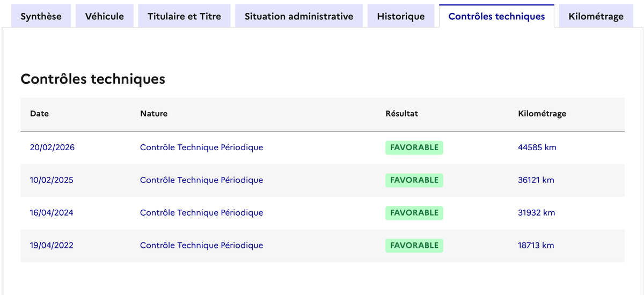Select the 19/04/2022 inspection date
Screen dimensions: 644x295
pyautogui.click(x=52, y=246)
